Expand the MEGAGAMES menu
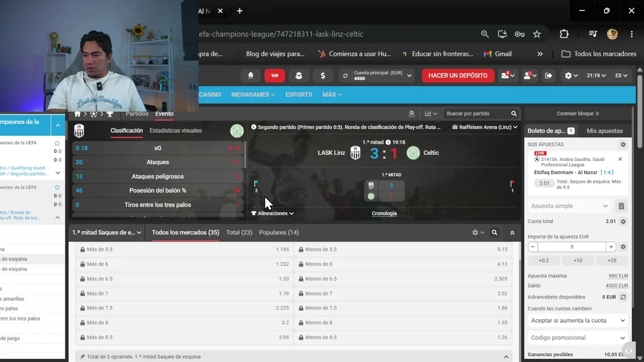The width and height of the screenshot is (644, 362). pos(253,95)
